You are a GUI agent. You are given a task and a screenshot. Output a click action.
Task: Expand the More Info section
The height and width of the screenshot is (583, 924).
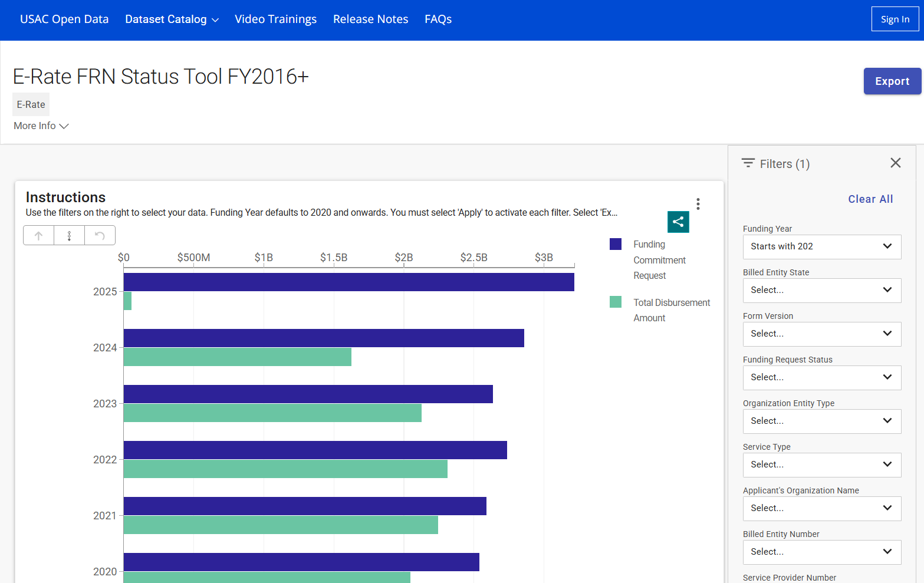(41, 126)
